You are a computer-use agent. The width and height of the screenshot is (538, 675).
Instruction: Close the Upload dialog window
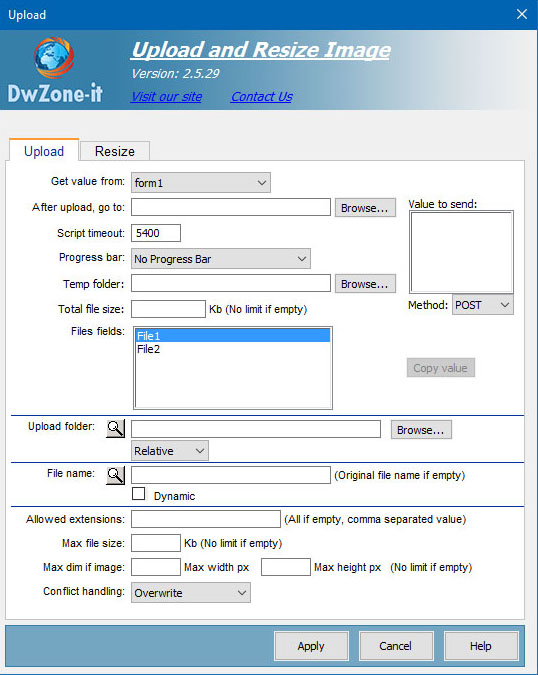(522, 14)
